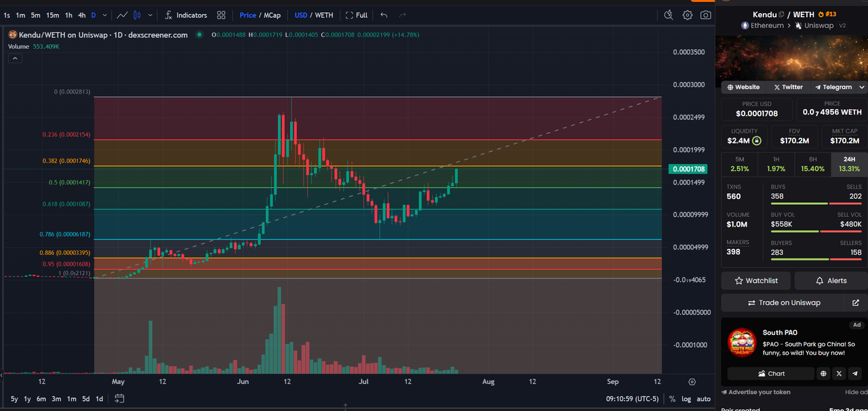Viewport: 868px width, 411px height.
Task: Click the liquidity lock icon
Action: 757,141
